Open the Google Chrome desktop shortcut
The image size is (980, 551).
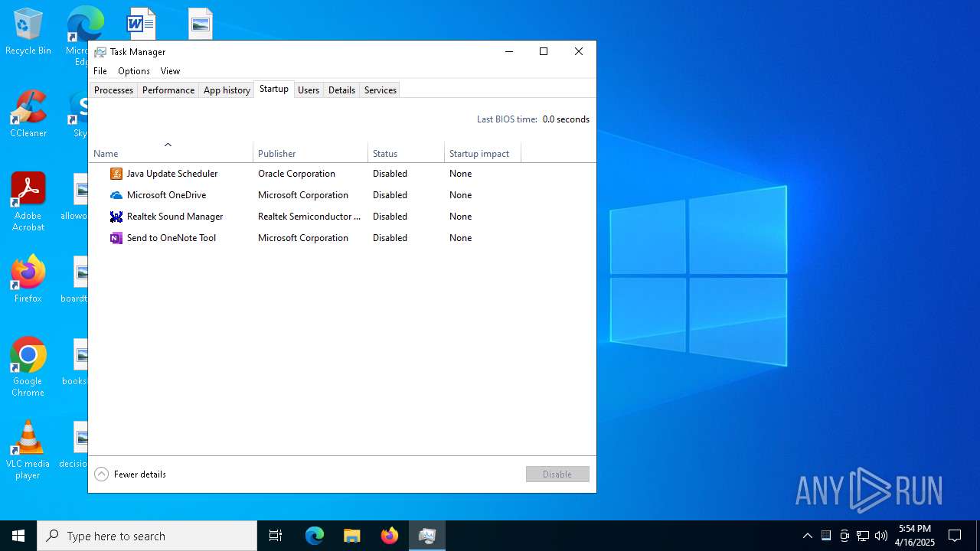28,367
